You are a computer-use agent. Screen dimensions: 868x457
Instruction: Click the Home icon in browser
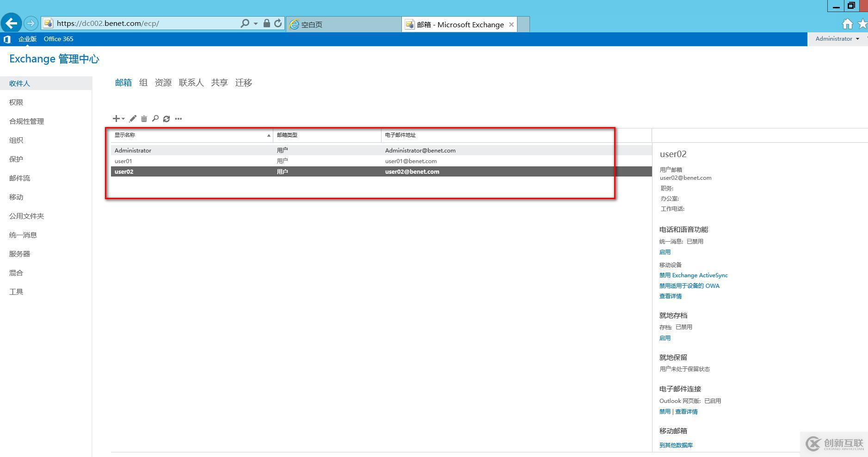tap(847, 24)
